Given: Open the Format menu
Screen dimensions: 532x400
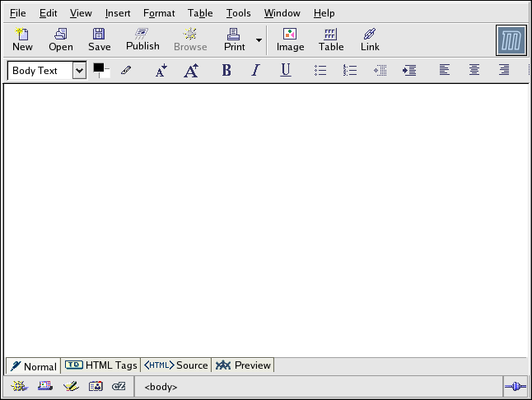Looking at the screenshot, I should point(159,13).
